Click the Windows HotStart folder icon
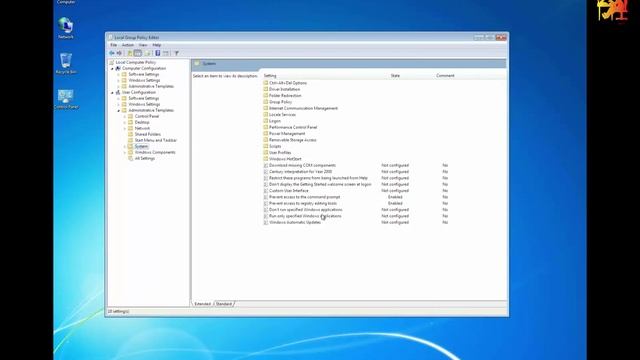 266,159
